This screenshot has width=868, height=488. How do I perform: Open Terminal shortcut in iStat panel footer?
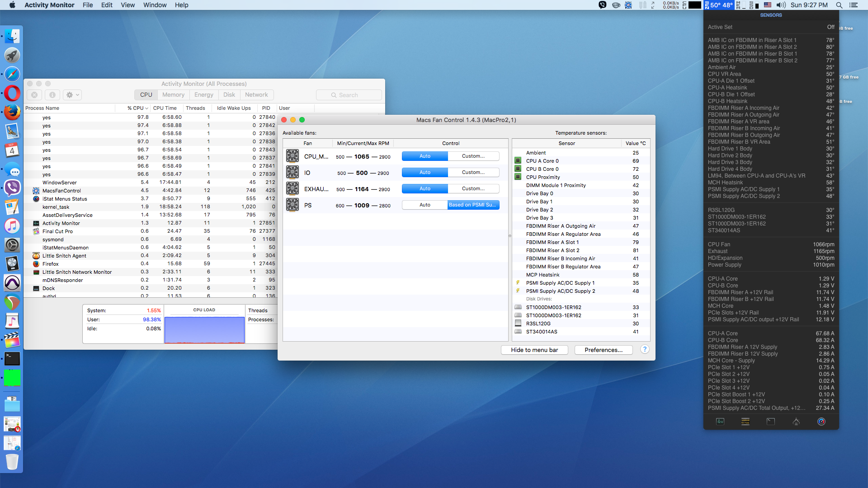(x=771, y=422)
